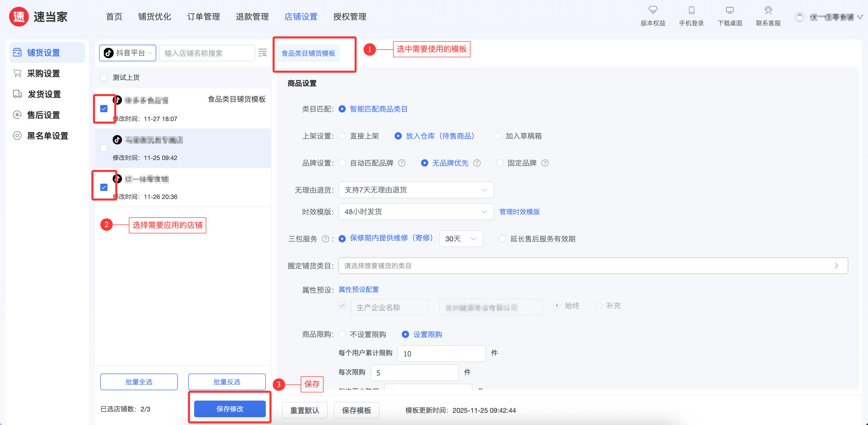Select the 食品类目铺货模板 tab
Screen dimensions: 868x425
[308, 53]
